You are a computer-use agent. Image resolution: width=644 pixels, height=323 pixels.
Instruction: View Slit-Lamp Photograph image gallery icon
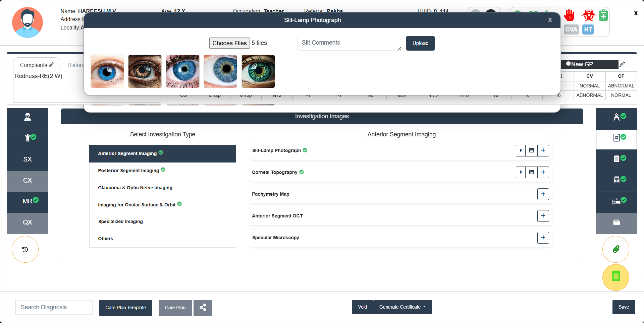[x=531, y=150]
